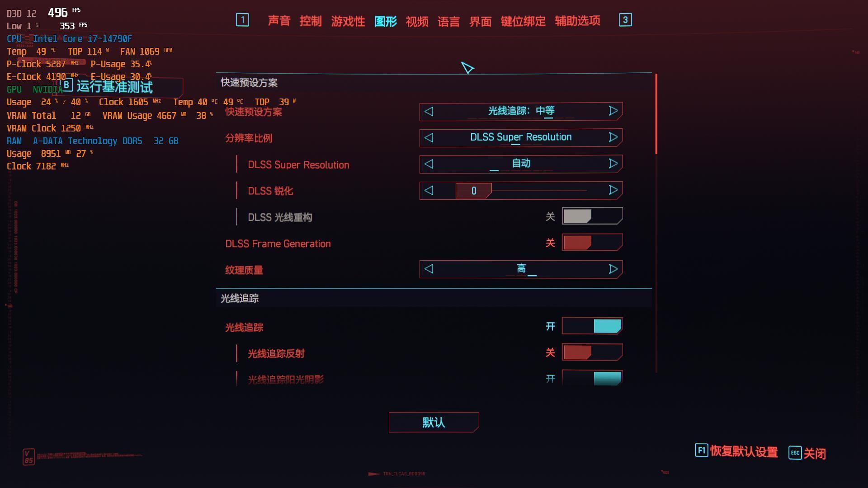Drag DLSS 锐化 slider to adjust value

(x=473, y=190)
